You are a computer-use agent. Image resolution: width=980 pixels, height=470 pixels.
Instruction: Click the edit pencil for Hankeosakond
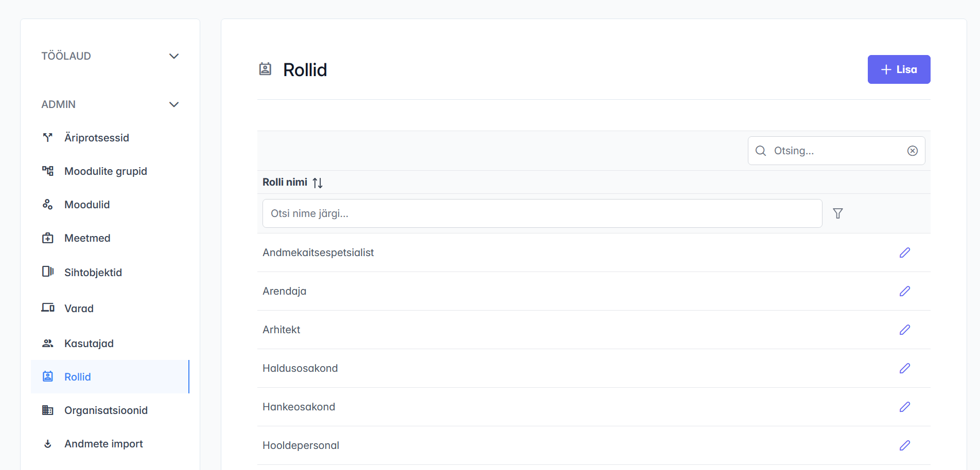coord(904,407)
